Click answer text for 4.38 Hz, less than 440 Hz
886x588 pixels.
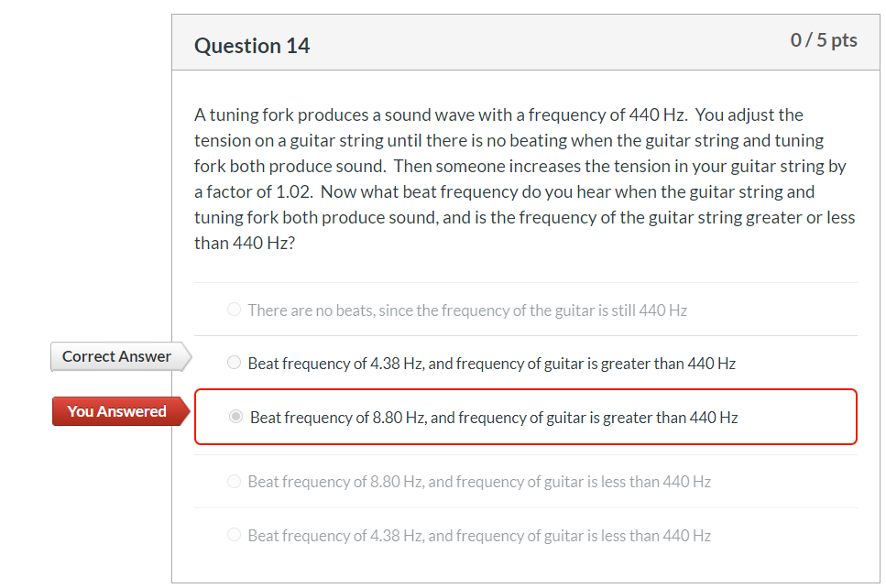(479, 536)
